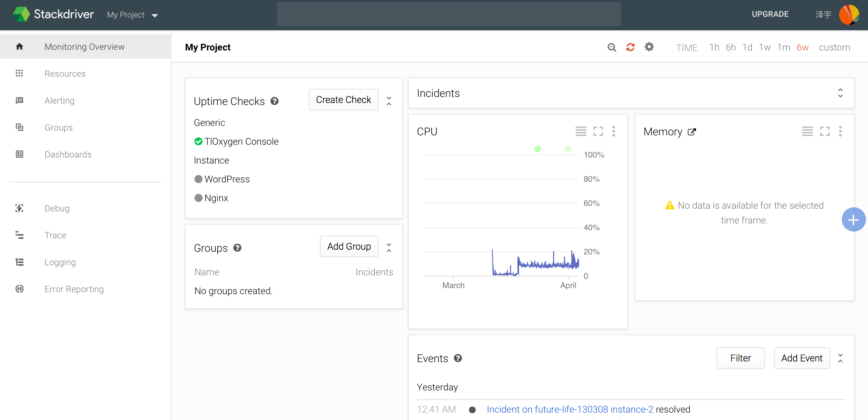The height and width of the screenshot is (420, 868).
Task: Select the 1m time range
Action: (784, 47)
